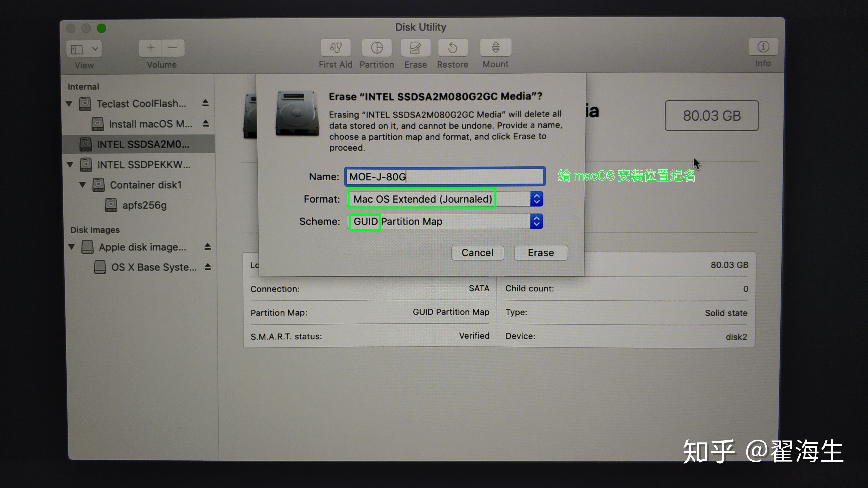Click the Restore toolbar icon
This screenshot has height=488, width=868.
point(452,48)
